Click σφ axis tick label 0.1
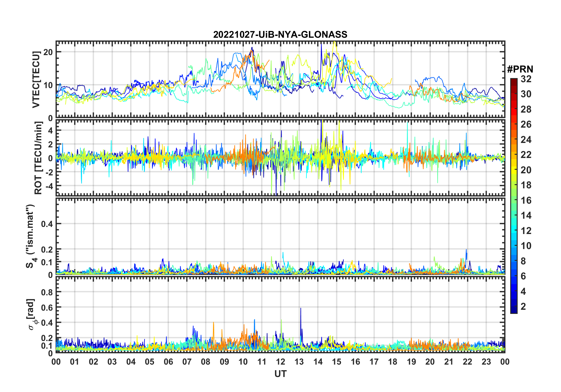Viewport: 561px width, 392px height. pyautogui.click(x=47, y=345)
